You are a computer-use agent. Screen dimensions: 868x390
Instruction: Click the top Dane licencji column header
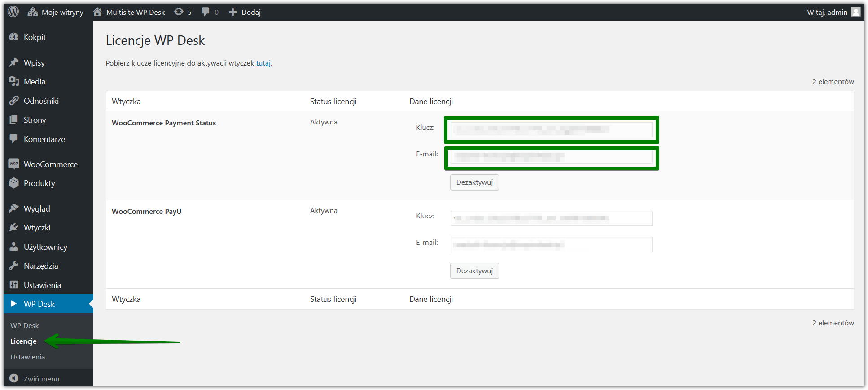tap(431, 102)
